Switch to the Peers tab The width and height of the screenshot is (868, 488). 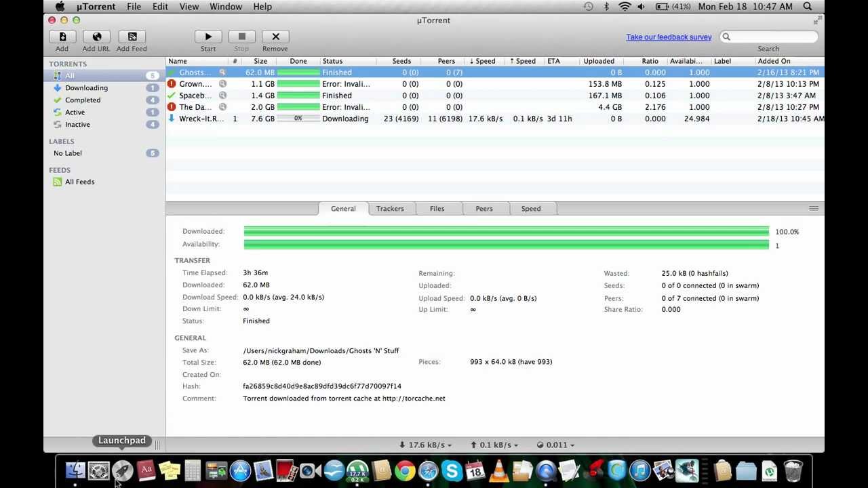[x=484, y=209]
